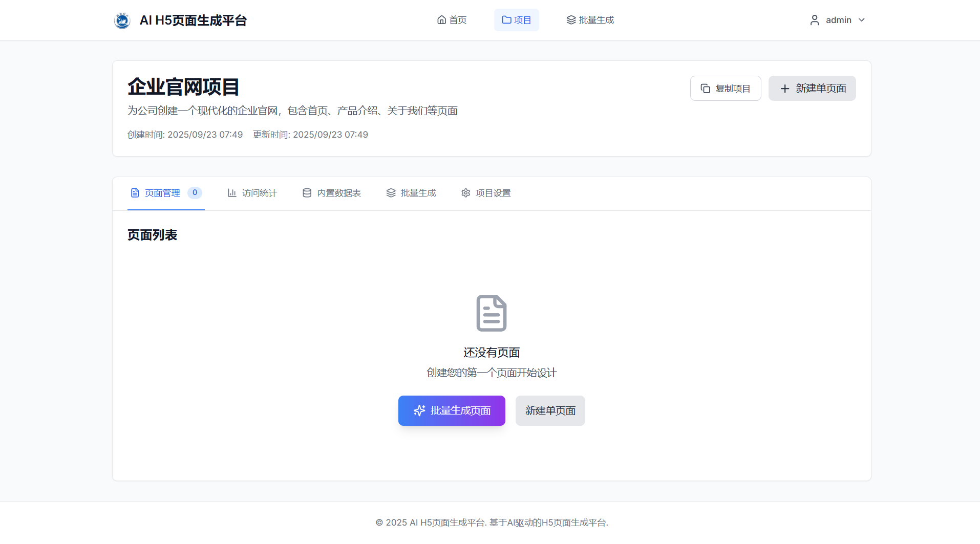This screenshot has height=544, width=980.
Task: Click the user icon next to admin
Action: coord(815,20)
